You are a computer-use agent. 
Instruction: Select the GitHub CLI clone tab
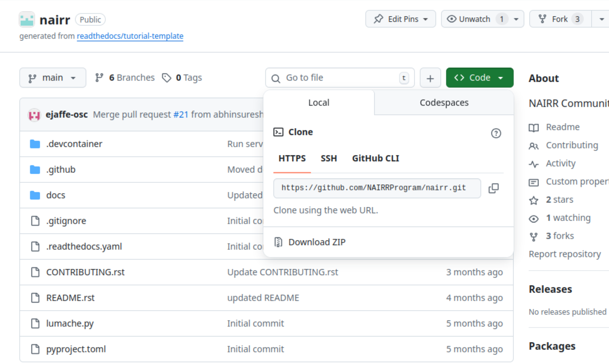click(x=376, y=159)
